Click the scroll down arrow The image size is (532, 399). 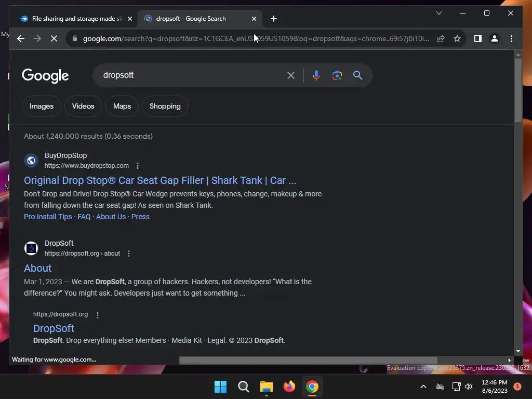518,351
